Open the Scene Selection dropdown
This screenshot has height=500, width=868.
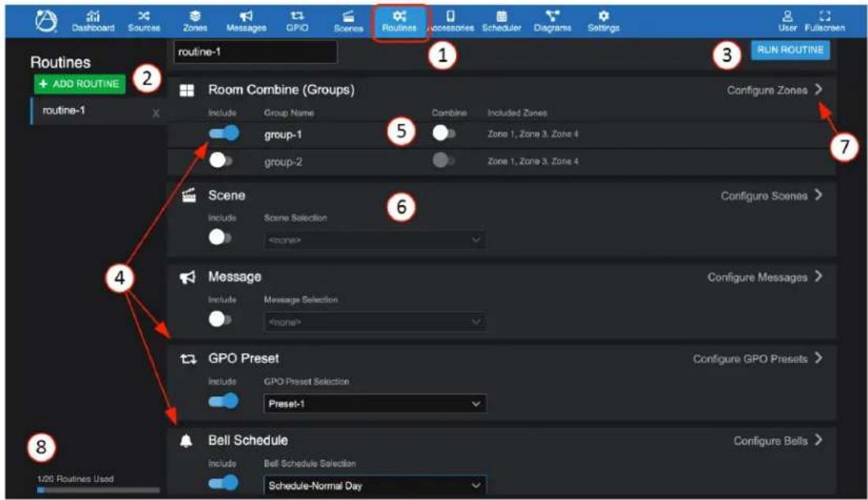pyautogui.click(x=375, y=240)
